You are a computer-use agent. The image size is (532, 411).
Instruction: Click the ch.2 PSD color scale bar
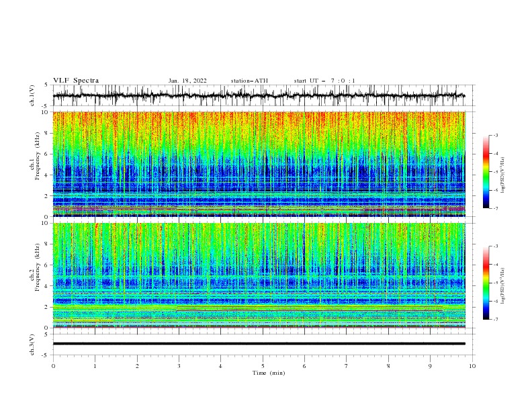pos(486,283)
